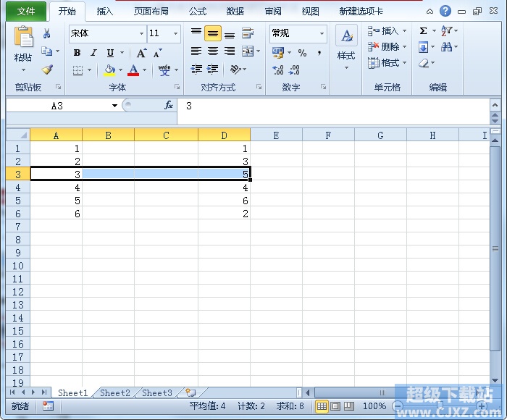Viewport: 507px width, 420px height.
Task: Apply percent style
Action: point(302,53)
